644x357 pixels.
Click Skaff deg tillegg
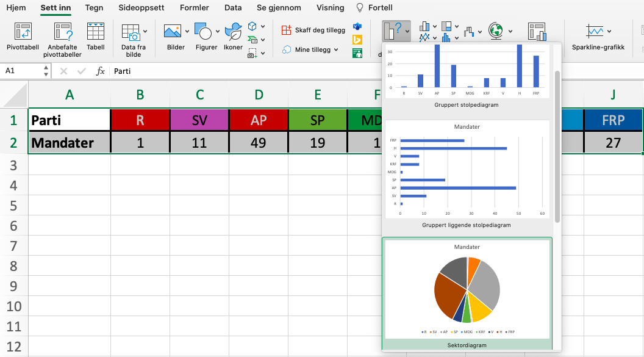(314, 29)
